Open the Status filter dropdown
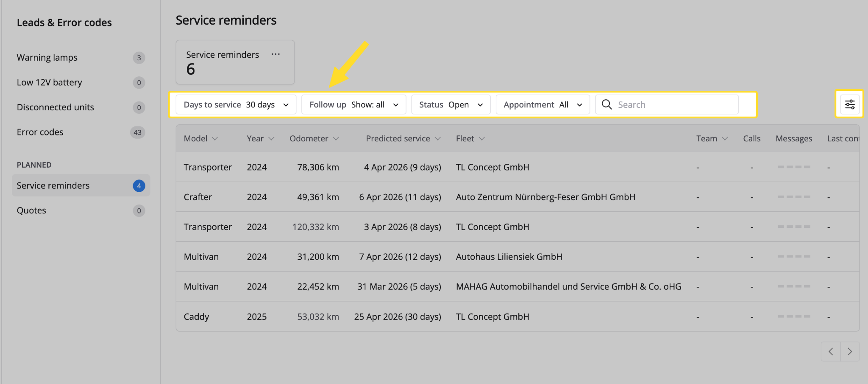The width and height of the screenshot is (868, 384). [451, 104]
